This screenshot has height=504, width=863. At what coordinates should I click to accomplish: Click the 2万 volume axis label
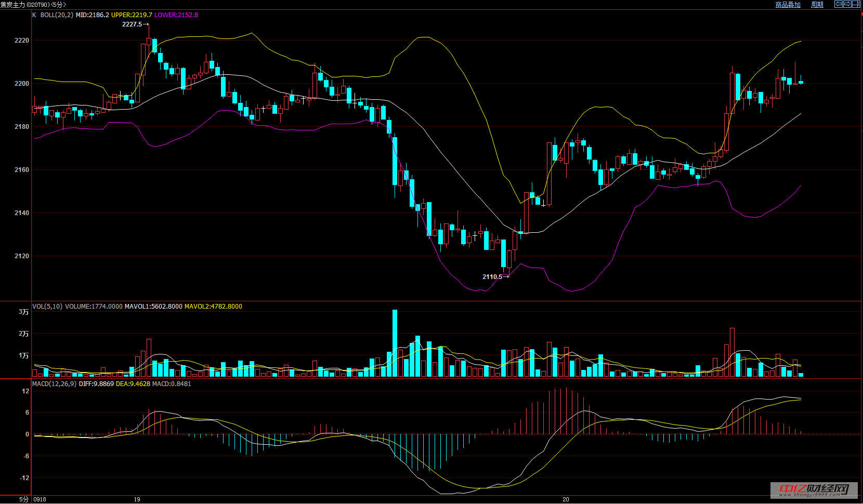click(24, 334)
